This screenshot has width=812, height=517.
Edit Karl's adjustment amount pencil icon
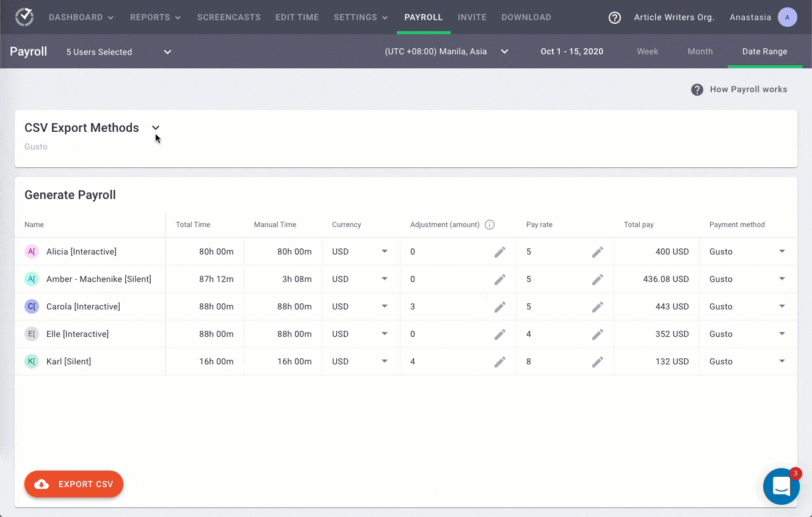click(500, 361)
